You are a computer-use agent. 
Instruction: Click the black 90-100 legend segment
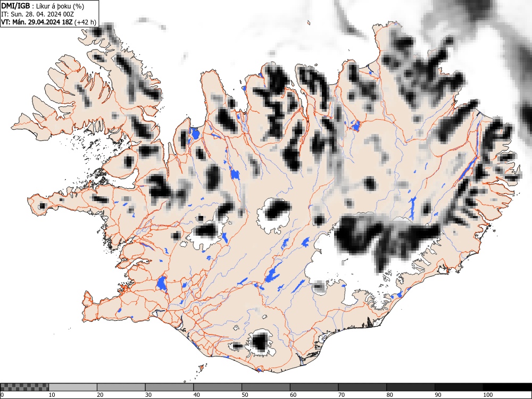[x=459, y=387]
